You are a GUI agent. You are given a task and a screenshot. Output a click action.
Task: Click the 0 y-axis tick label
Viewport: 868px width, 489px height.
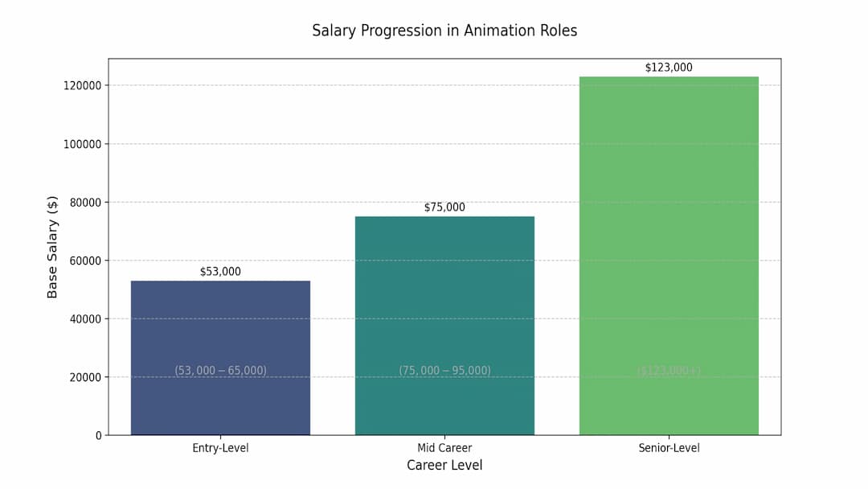click(x=99, y=436)
